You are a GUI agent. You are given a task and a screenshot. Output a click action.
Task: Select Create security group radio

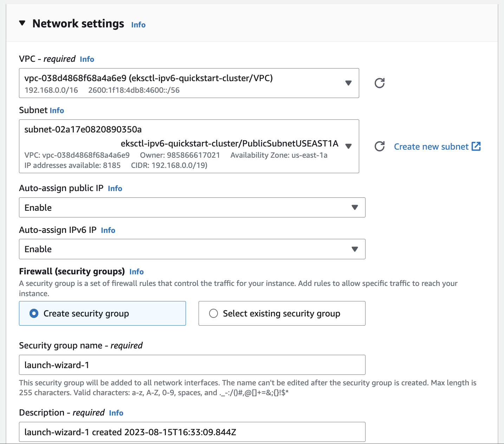pyautogui.click(x=34, y=313)
